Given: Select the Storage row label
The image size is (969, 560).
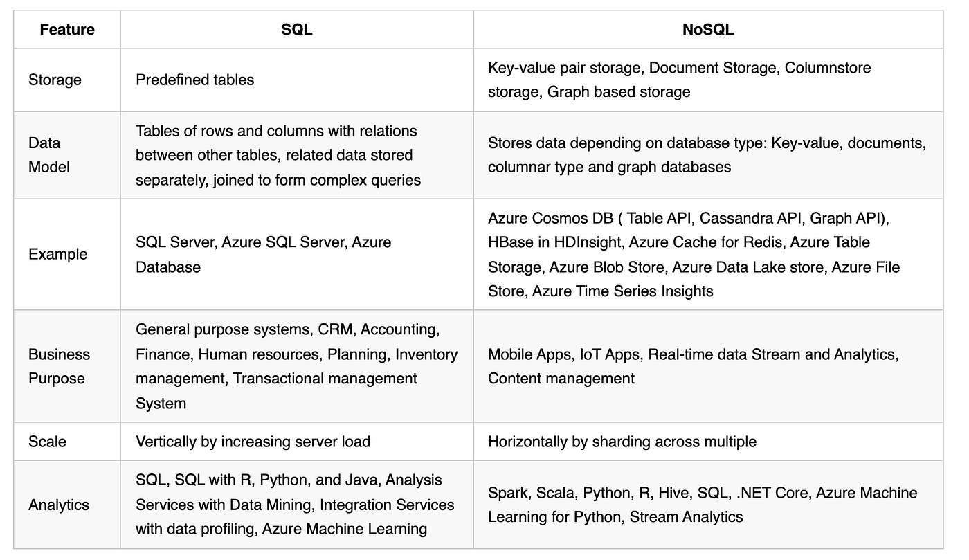Looking at the screenshot, I should tap(55, 80).
